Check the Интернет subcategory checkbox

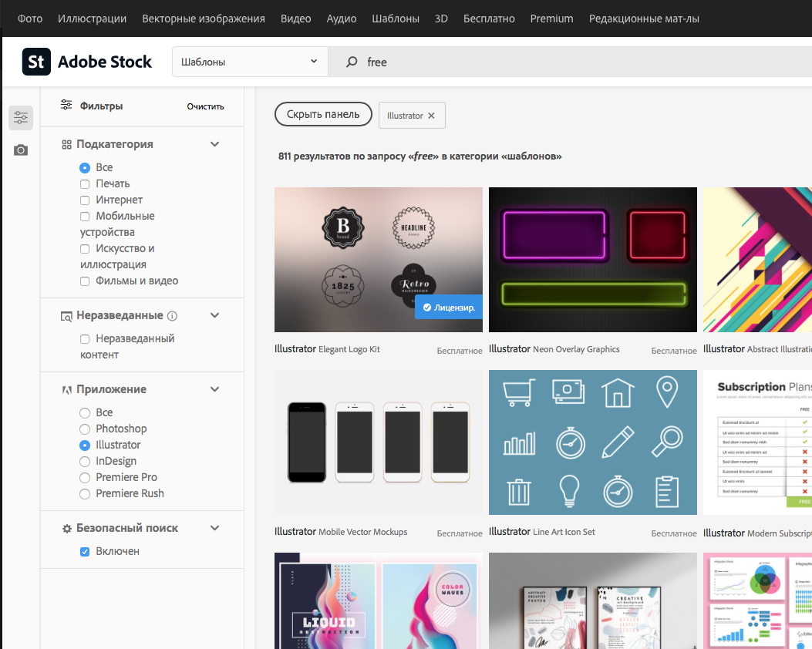pos(85,200)
